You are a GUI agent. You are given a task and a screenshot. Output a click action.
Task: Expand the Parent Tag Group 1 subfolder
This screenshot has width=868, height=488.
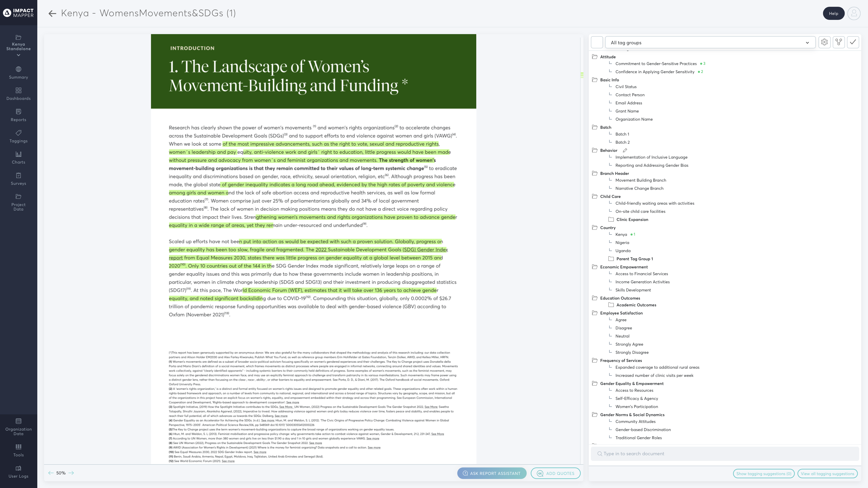[x=611, y=259]
